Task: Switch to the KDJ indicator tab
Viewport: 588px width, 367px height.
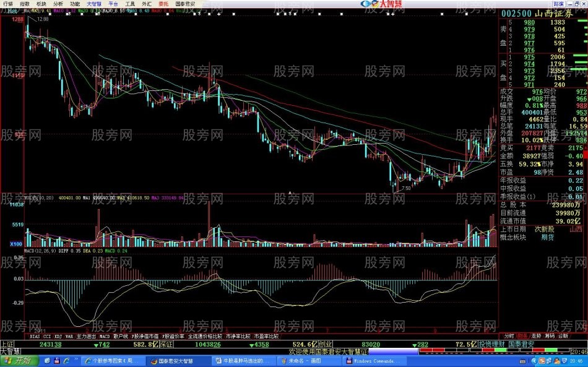Action: click(x=58, y=336)
